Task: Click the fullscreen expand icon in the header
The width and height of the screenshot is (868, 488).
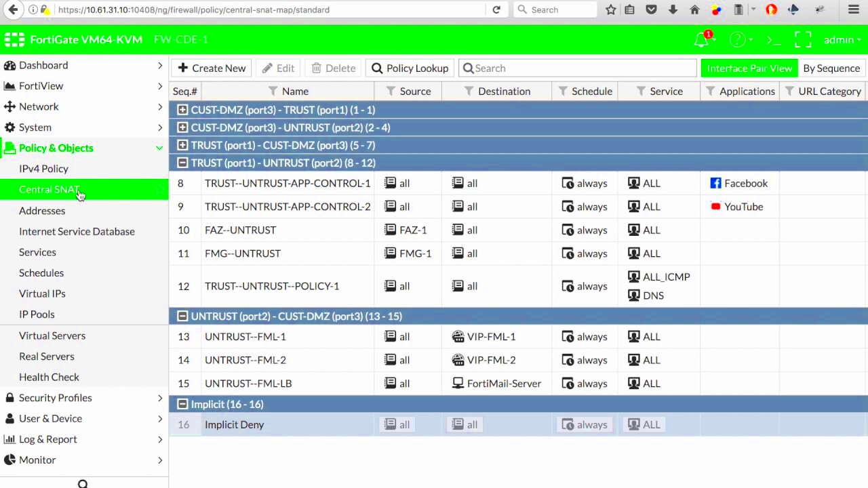Action: point(803,39)
